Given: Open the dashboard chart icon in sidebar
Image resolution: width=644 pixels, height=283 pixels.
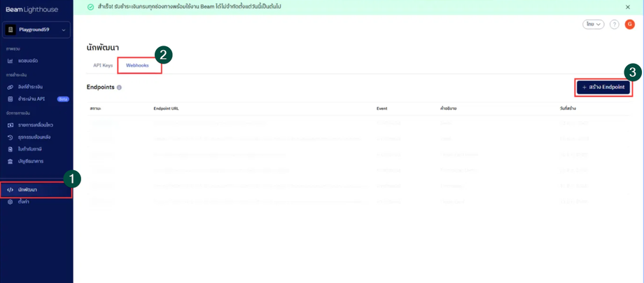Looking at the screenshot, I should coord(10,61).
